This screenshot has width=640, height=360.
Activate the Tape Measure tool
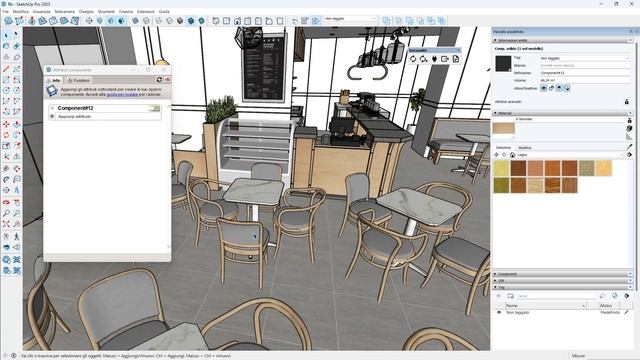click(x=6, y=168)
